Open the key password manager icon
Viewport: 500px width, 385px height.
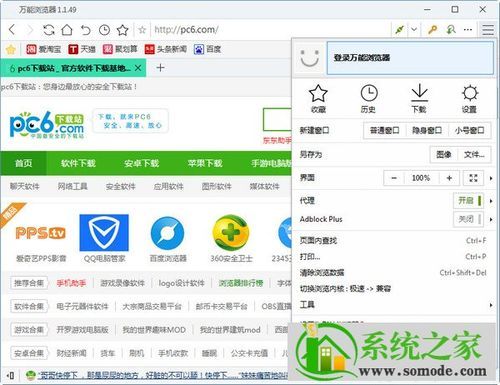(x=432, y=30)
